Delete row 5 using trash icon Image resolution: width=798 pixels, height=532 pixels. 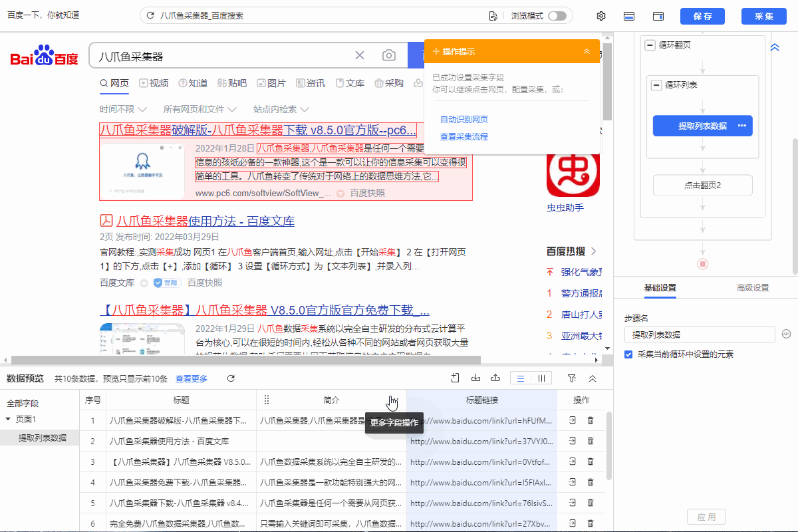591,503
